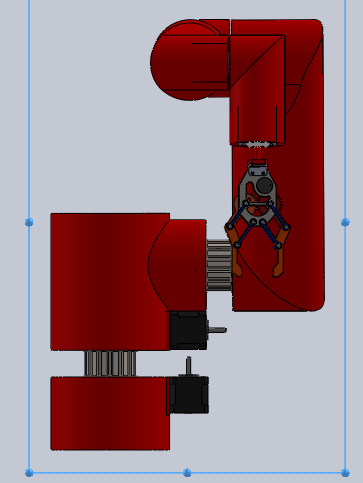The height and width of the screenshot is (483, 363).
Task: Select the lowest red base block of the robot
Action: (110, 413)
